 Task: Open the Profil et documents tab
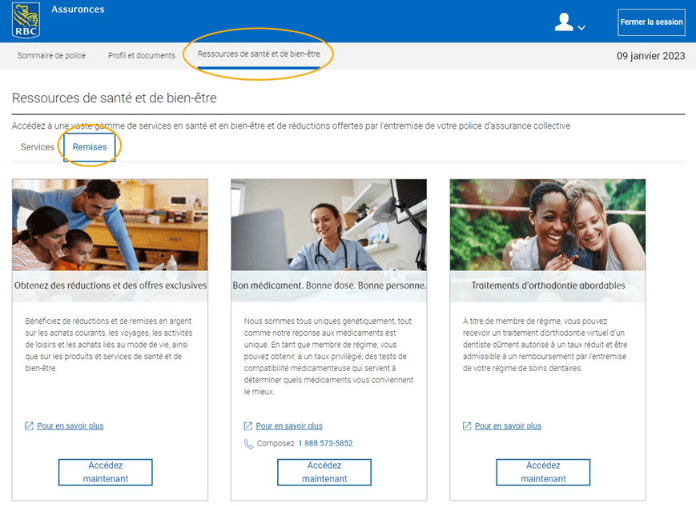click(x=141, y=56)
